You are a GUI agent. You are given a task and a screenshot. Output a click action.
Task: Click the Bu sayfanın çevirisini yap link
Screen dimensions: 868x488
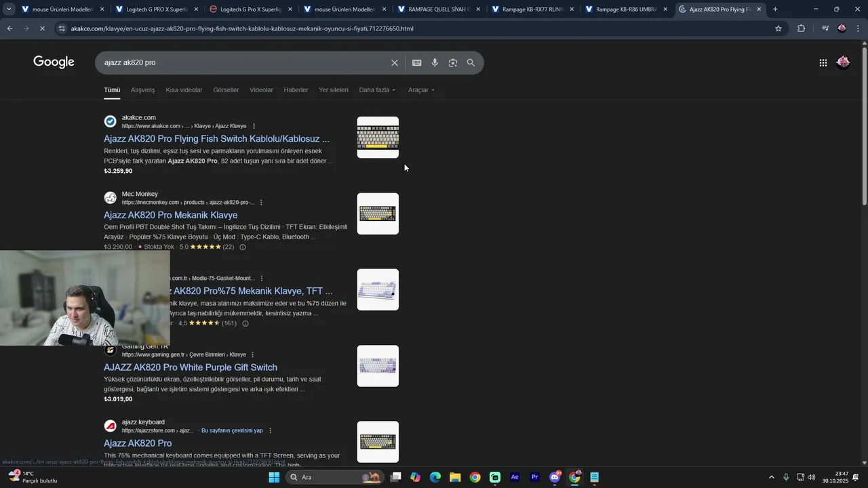coord(232,431)
